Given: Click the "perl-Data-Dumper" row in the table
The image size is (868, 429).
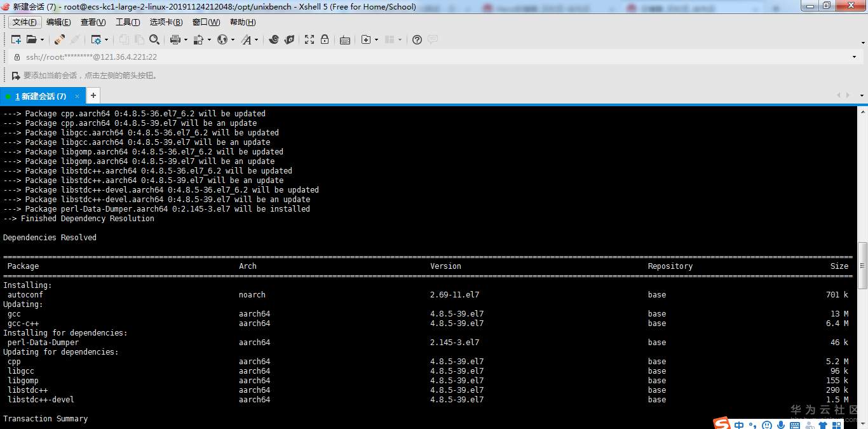Looking at the screenshot, I should [426, 343].
